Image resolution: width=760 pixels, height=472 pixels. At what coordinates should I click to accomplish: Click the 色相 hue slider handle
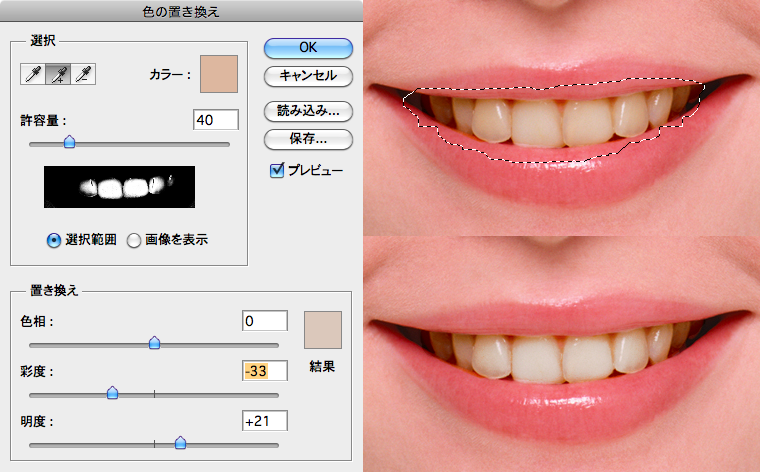pos(154,343)
